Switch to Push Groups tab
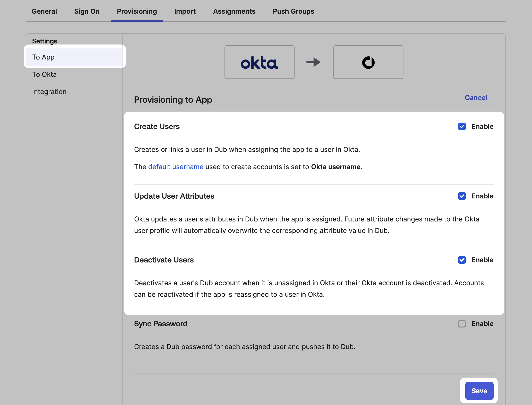The image size is (532, 405). pyautogui.click(x=293, y=11)
